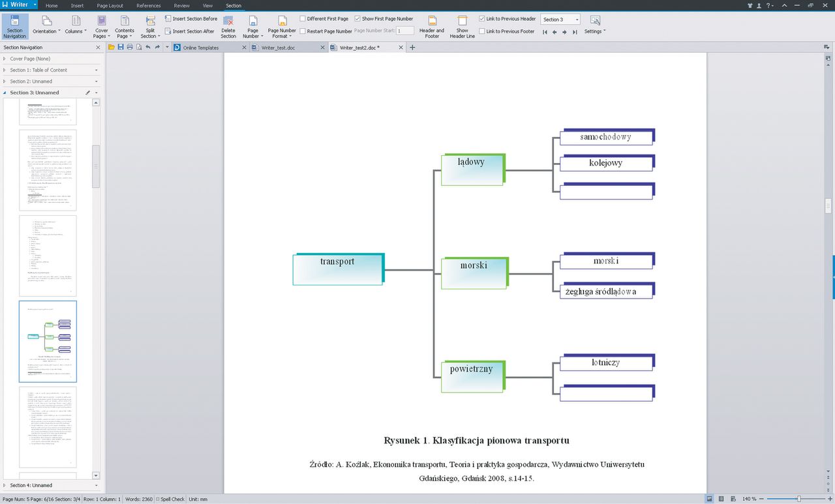Open the Page Layout ribbon tab
Viewport: 835px width, 504px height.
coord(110,5)
